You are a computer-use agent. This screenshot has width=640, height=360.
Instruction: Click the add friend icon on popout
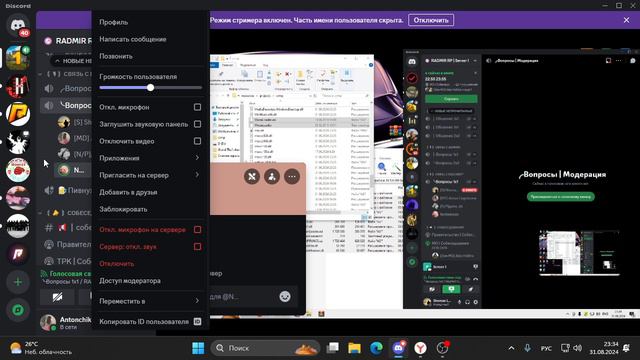coord(272,176)
